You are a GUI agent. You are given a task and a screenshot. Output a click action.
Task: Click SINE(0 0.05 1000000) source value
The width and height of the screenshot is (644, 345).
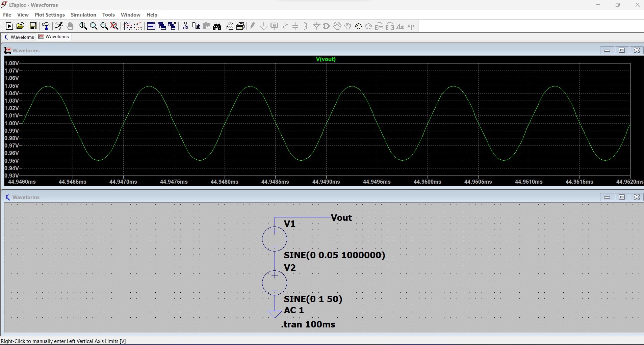coord(335,255)
